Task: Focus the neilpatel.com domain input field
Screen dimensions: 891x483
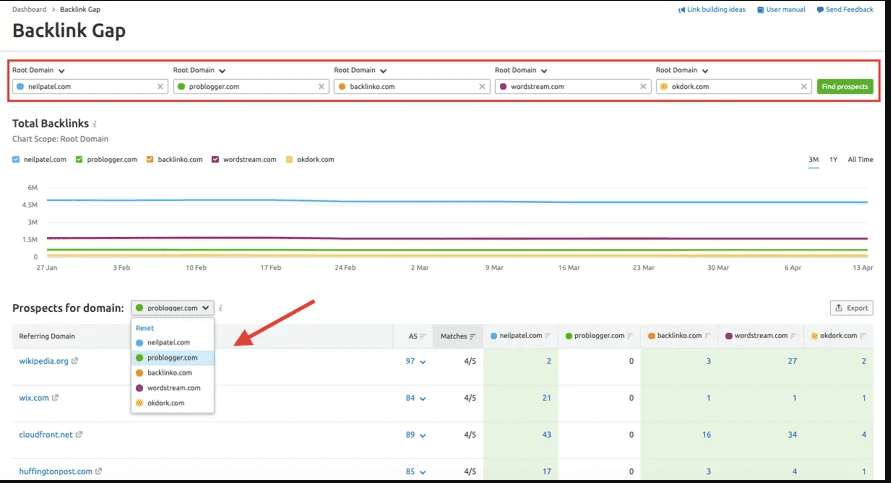Action: click(x=90, y=86)
